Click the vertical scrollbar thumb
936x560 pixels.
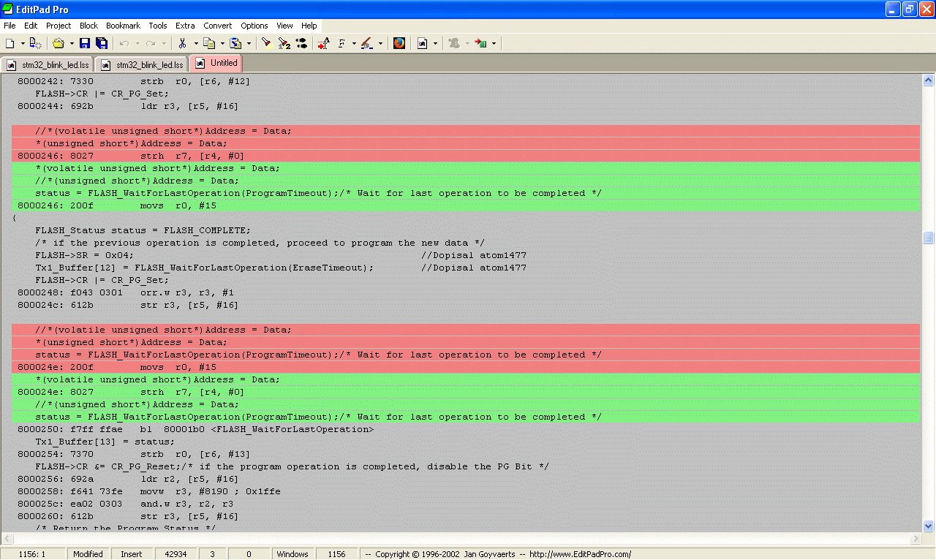[928, 238]
